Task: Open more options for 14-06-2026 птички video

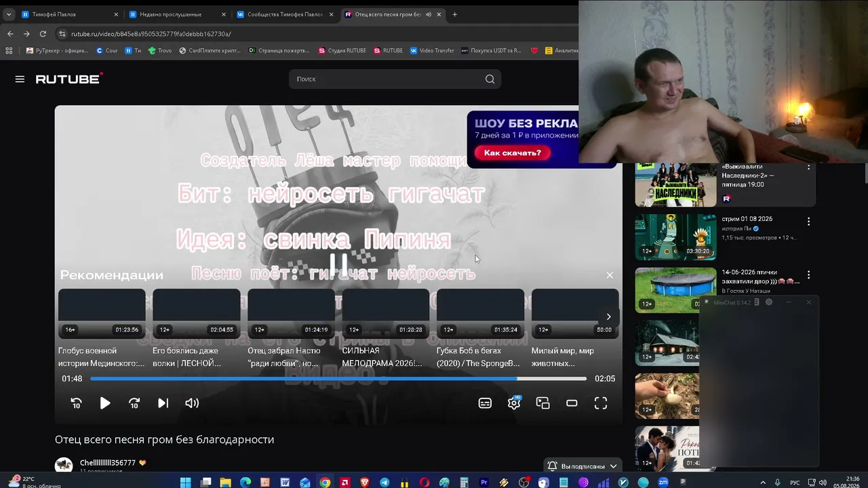Action: tap(808, 275)
